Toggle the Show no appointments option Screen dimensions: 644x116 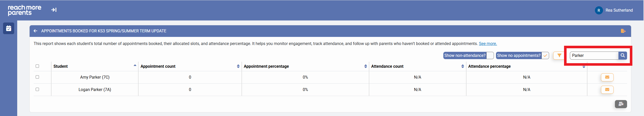pos(545,55)
